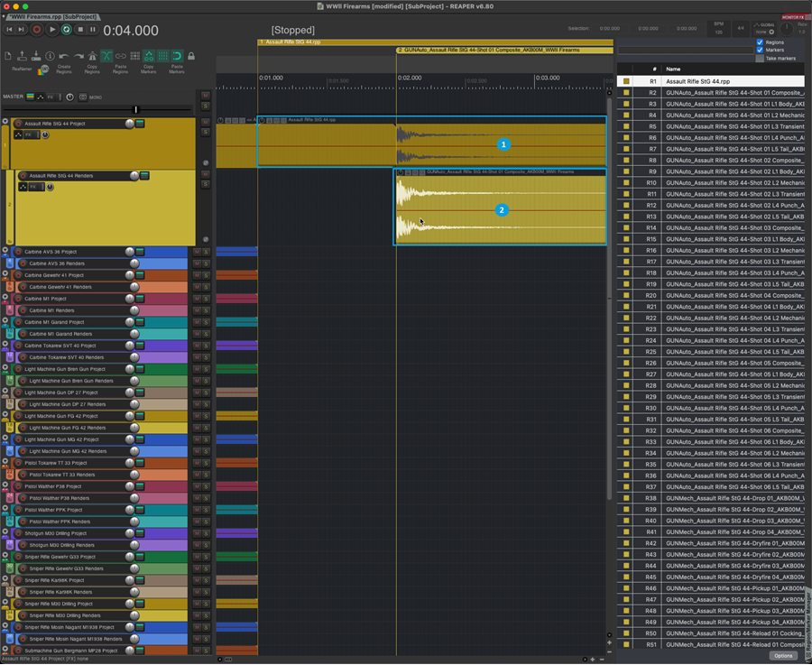Screen dimensions: 812x665
Task: Sort by the Name column header
Action: point(734,69)
